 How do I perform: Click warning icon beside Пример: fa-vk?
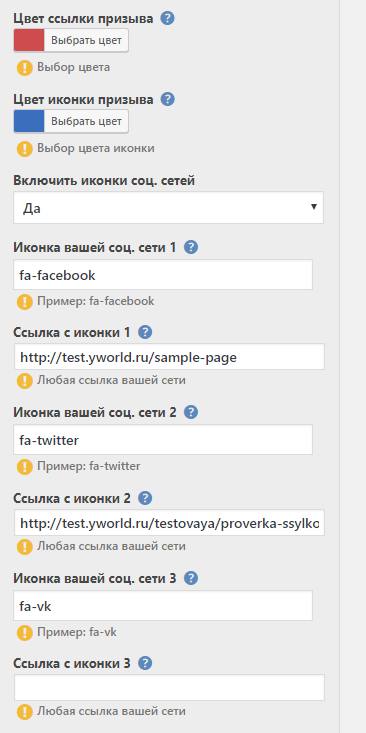click(24, 633)
